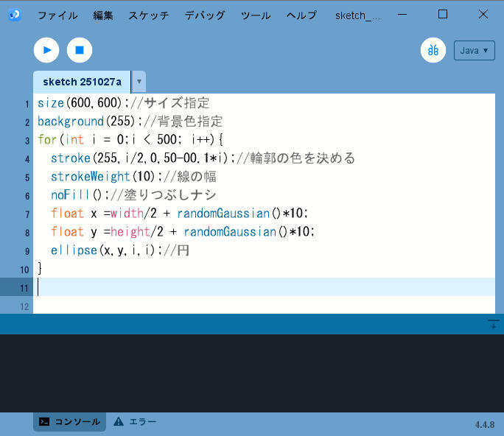Open the スケッチ menu
This screenshot has width=504, height=436.
tap(148, 15)
